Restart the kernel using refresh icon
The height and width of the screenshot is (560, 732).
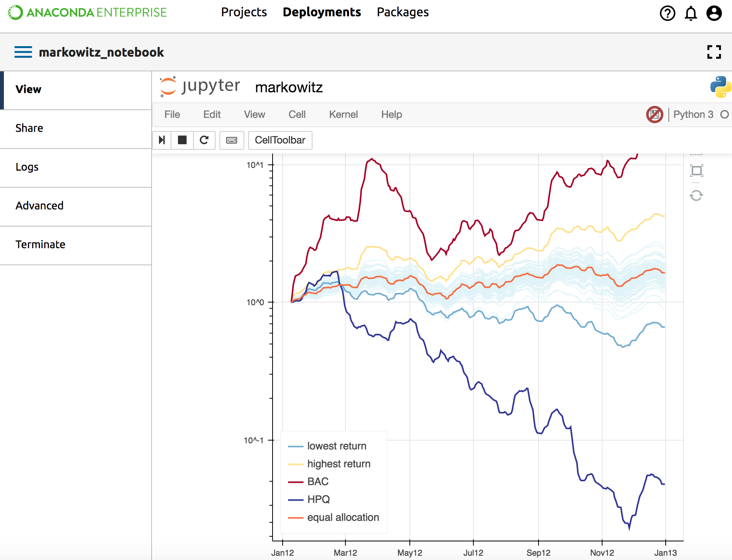[204, 140]
